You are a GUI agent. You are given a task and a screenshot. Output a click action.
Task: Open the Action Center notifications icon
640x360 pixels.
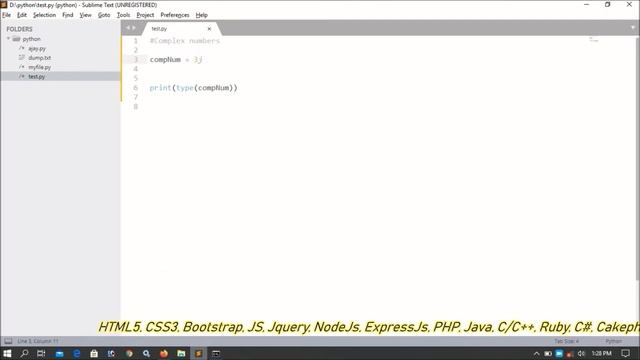(626, 353)
